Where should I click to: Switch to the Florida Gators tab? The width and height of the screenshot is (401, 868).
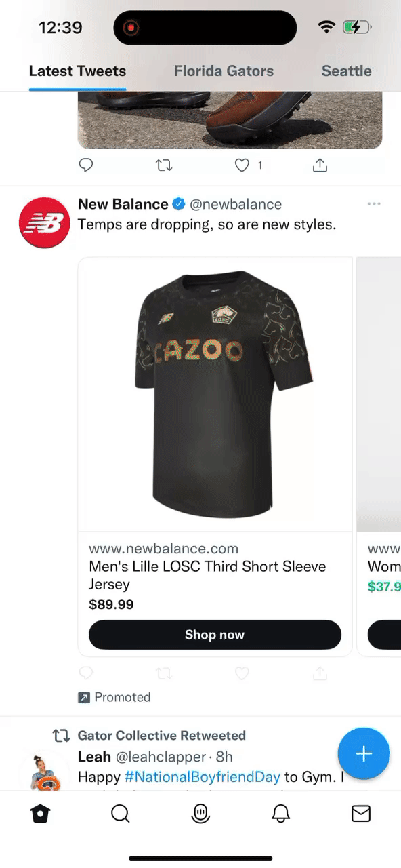[224, 71]
